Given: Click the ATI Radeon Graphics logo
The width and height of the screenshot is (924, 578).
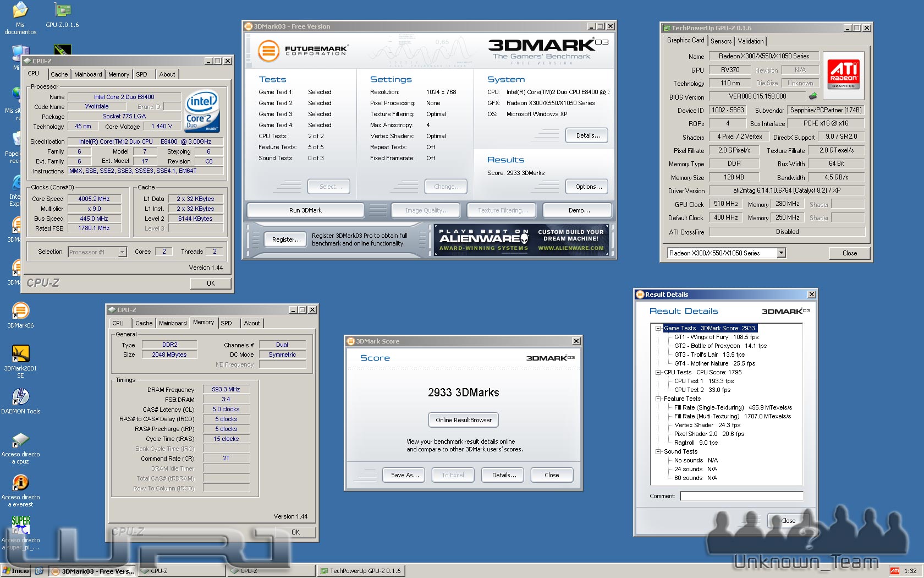Looking at the screenshot, I should [844, 75].
